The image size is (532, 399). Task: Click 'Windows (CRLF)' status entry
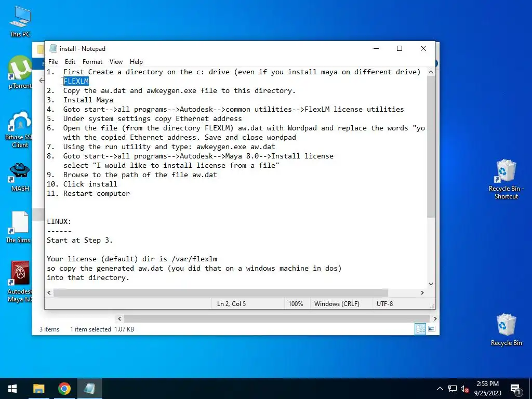(x=337, y=303)
